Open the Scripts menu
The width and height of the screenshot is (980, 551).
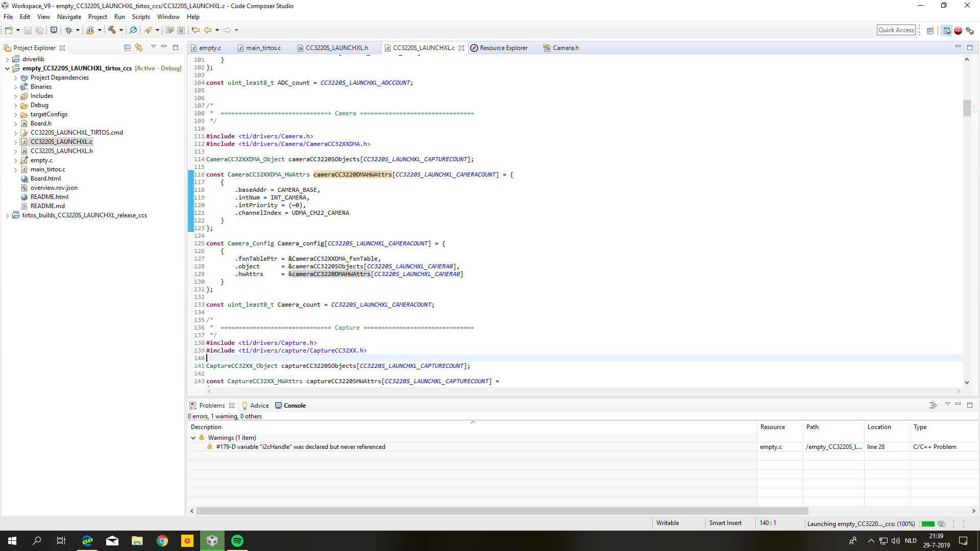tap(141, 17)
